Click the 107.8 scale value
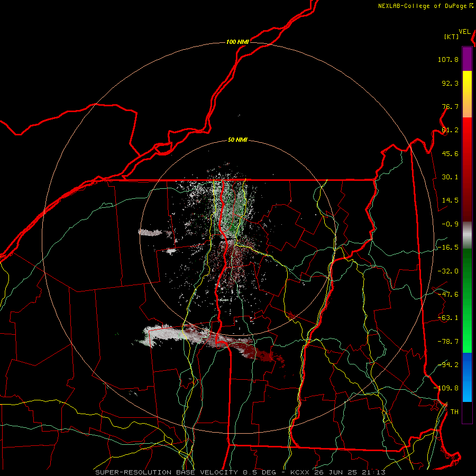The image size is (476, 476). click(448, 59)
